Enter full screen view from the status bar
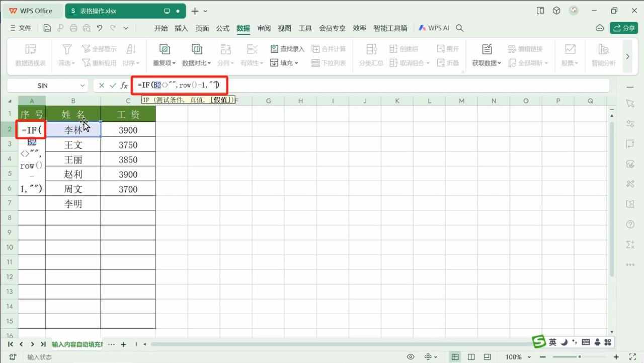The image size is (644, 363). [631, 357]
